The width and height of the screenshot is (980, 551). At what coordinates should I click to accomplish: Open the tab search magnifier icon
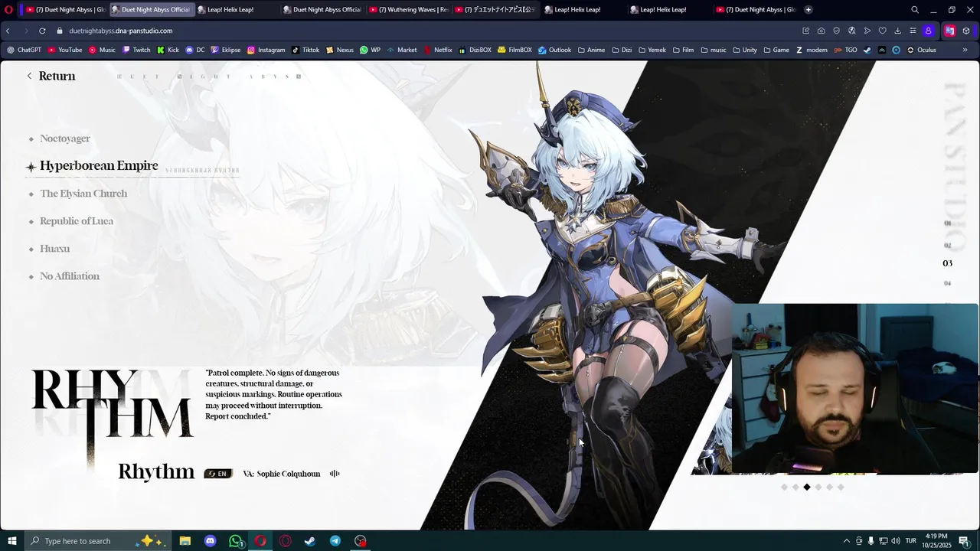(915, 10)
